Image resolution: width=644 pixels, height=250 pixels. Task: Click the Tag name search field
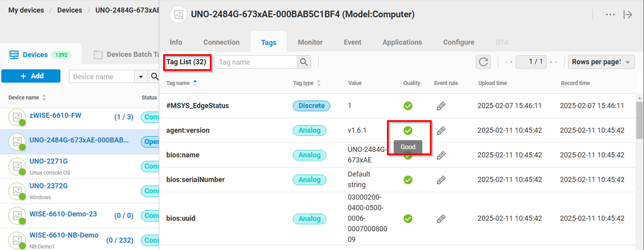click(256, 62)
